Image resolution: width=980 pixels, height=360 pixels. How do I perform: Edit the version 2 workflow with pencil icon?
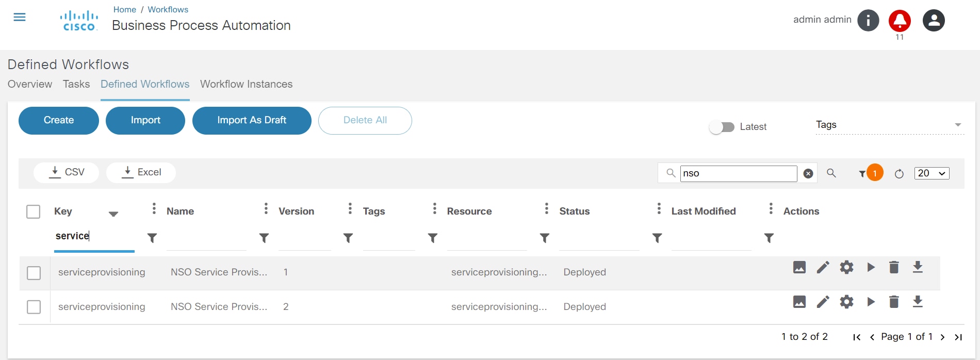823,302
